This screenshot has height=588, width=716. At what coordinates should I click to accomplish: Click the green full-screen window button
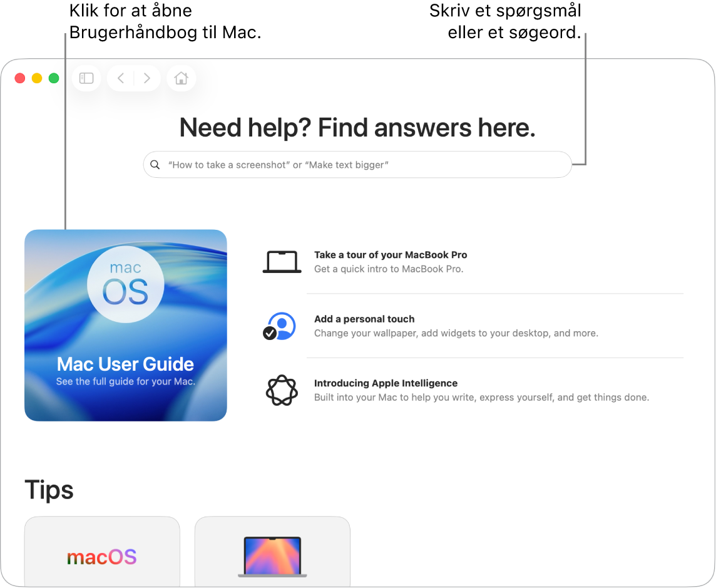[x=54, y=78]
